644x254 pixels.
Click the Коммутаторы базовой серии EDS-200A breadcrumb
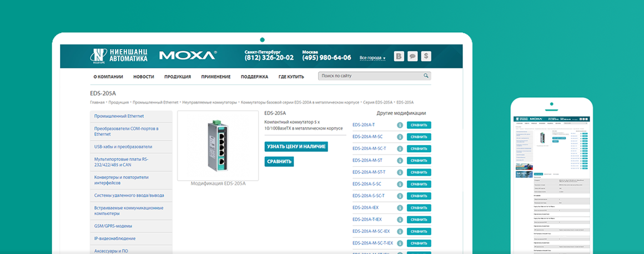(300, 102)
